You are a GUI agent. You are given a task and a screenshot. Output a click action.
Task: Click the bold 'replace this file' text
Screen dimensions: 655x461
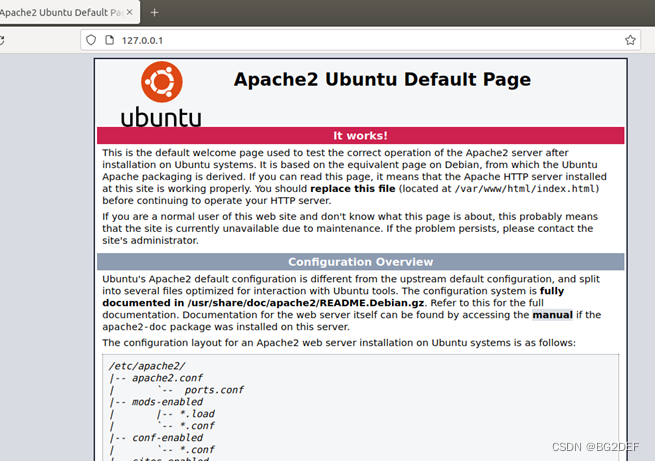coord(353,189)
